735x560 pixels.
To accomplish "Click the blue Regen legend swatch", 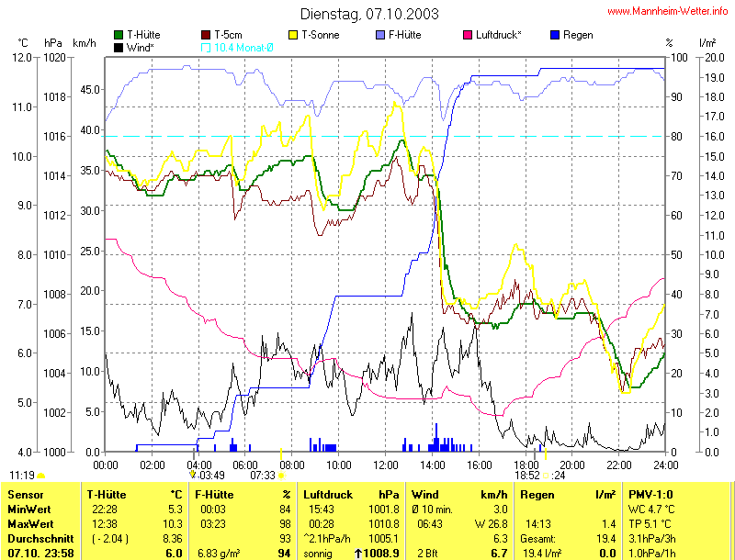I will click(x=553, y=35).
